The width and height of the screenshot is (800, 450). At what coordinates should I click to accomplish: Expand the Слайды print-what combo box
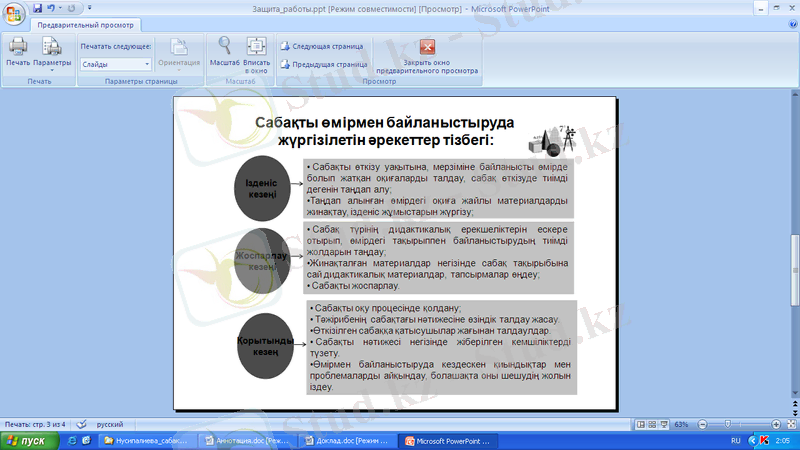[147, 63]
